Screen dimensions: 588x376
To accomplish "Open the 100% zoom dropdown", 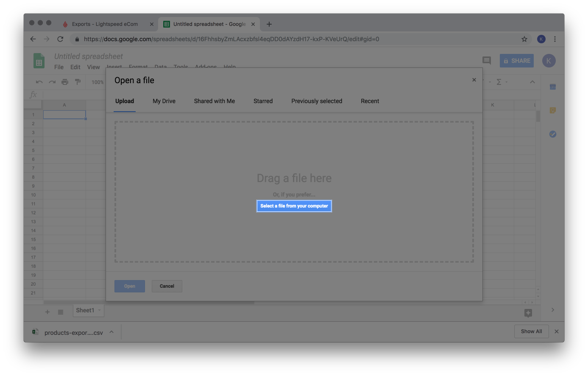I will point(98,82).
